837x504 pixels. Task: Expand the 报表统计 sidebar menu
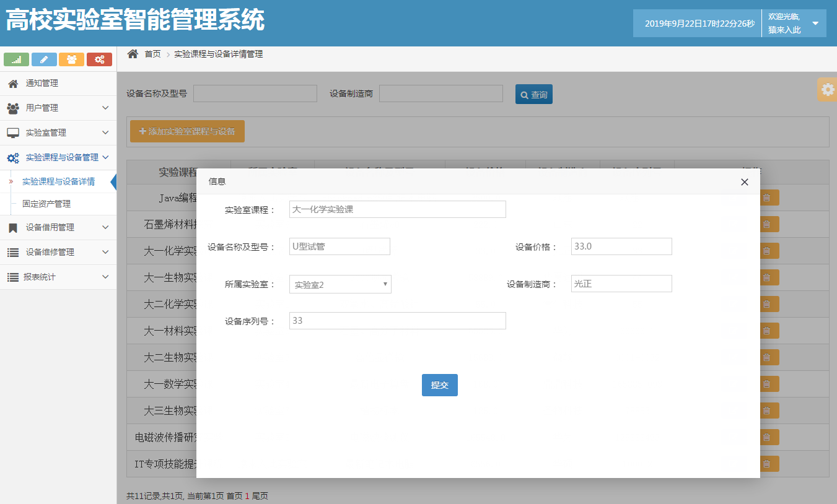pyautogui.click(x=58, y=277)
